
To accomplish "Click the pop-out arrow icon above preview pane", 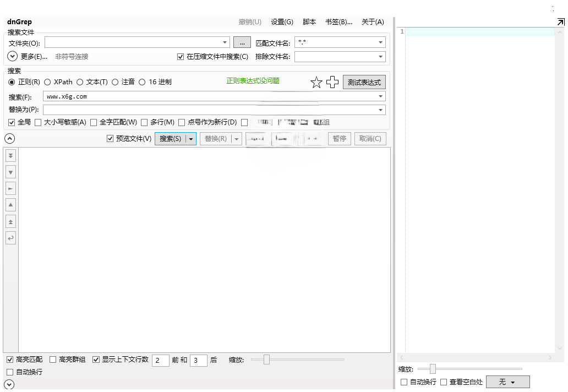I will pos(560,22).
